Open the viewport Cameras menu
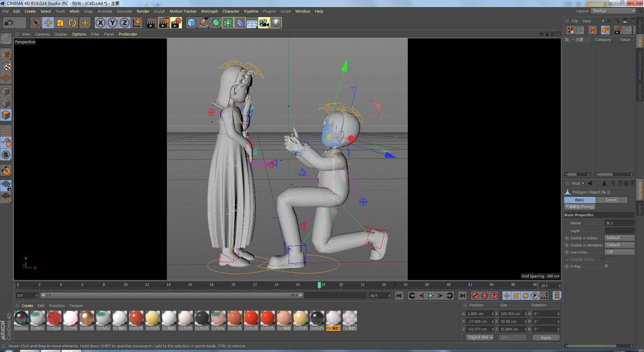 click(x=42, y=34)
